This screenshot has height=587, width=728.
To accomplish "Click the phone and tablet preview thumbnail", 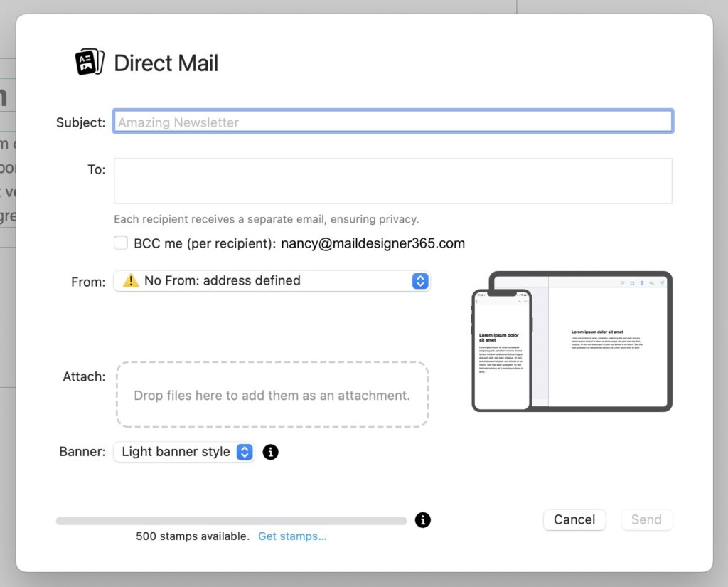I will click(572, 342).
